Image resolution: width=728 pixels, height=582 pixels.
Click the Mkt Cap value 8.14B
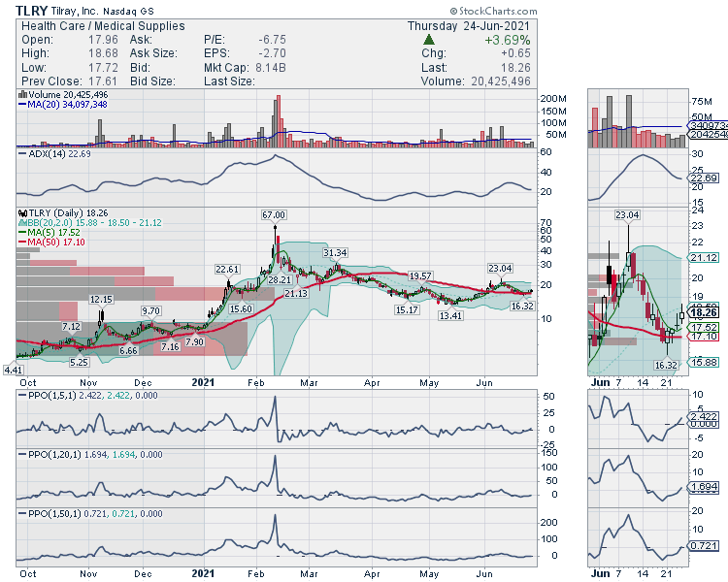click(271, 68)
